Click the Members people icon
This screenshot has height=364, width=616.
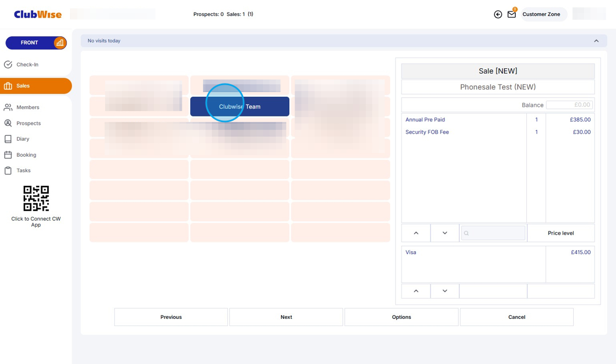click(8, 107)
